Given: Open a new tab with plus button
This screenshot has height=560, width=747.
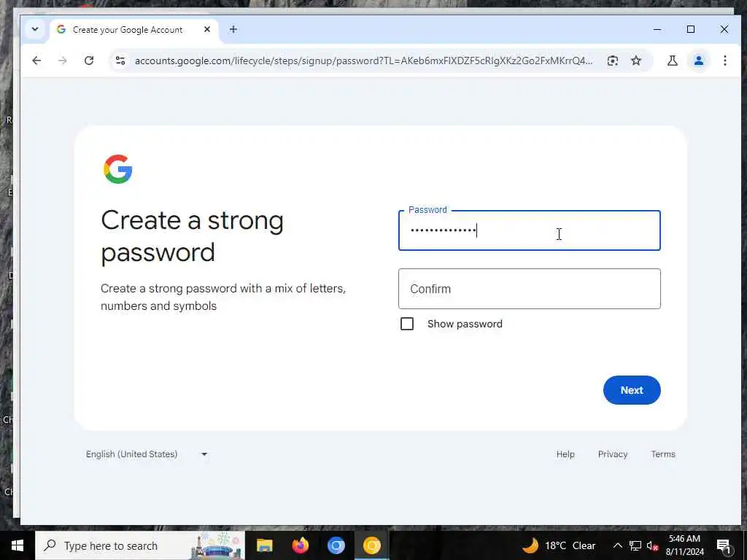Looking at the screenshot, I should click(233, 29).
